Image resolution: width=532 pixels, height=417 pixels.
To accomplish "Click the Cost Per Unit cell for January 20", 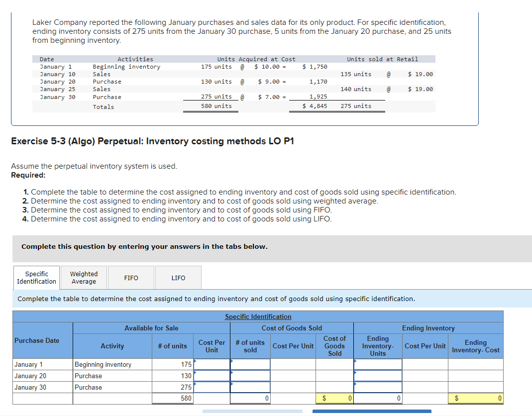I will (x=211, y=376).
